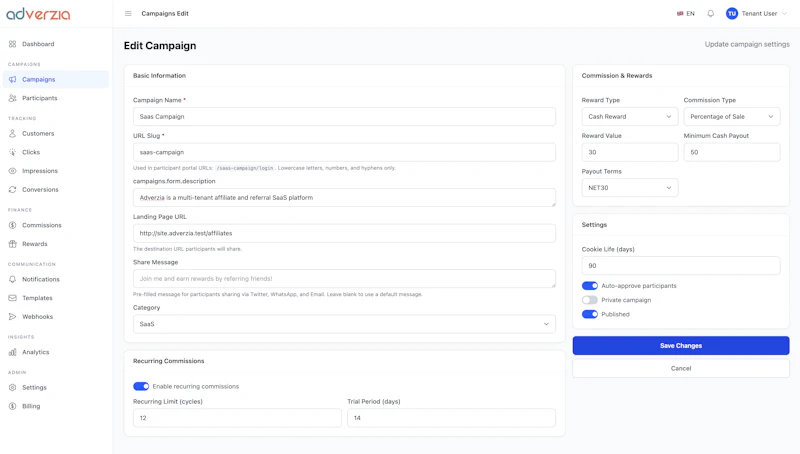Click the Adverzia logo
This screenshot has width=800, height=454.
tap(38, 14)
